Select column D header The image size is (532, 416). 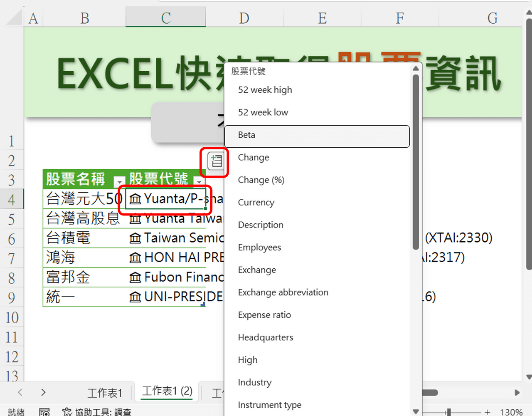click(244, 18)
